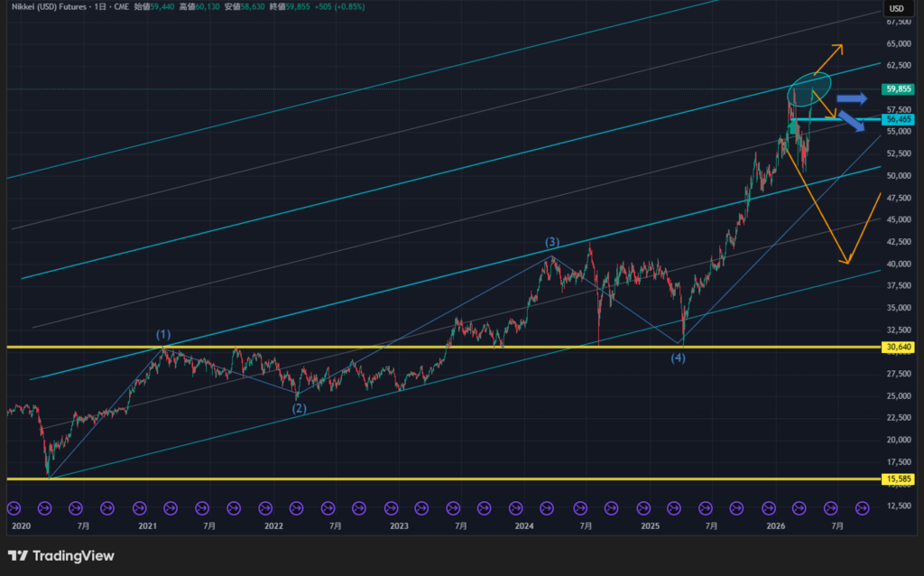Image resolution: width=924 pixels, height=576 pixels.
Task: Click the wave (4) label
Action: 678,358
